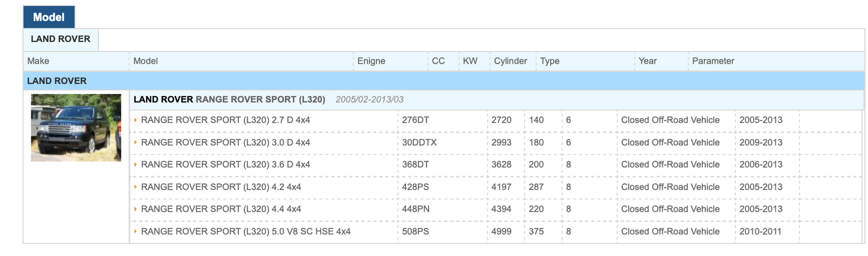Image resolution: width=868 pixels, height=256 pixels.
Task: Click the Enigne column header
Action: click(x=371, y=61)
